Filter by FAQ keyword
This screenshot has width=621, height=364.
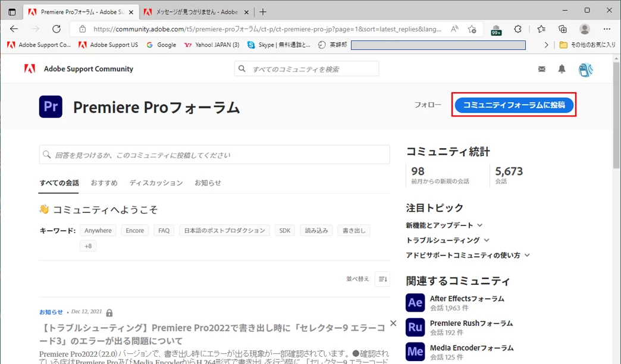point(164,231)
